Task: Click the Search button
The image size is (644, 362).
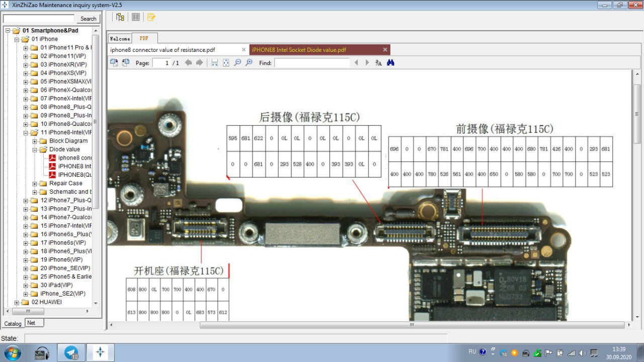Action: [x=88, y=19]
